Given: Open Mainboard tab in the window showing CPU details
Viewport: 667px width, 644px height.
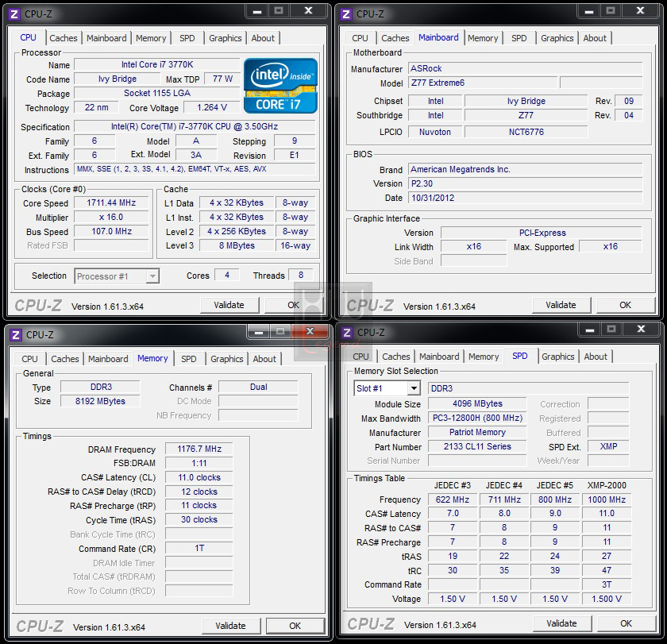Looking at the screenshot, I should pyautogui.click(x=106, y=38).
